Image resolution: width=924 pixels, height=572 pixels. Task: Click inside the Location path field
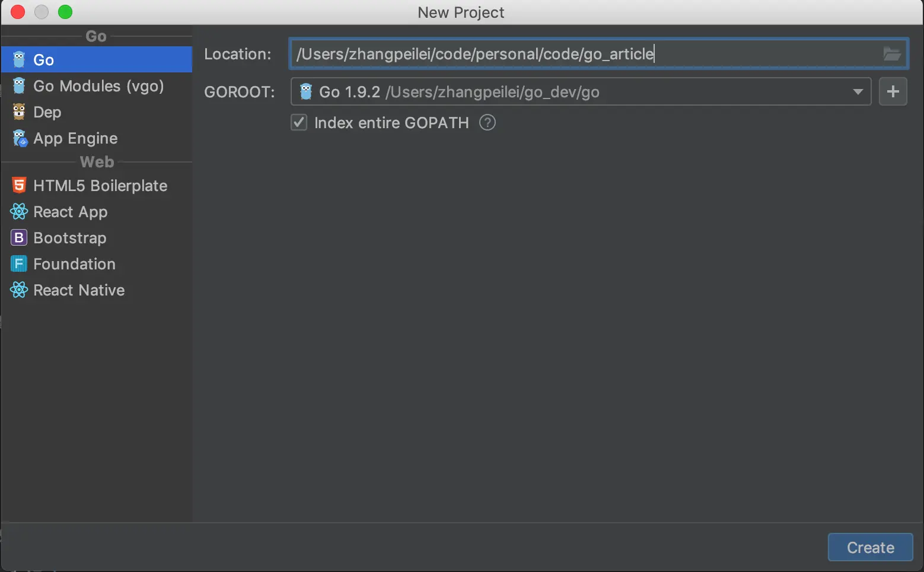click(598, 54)
